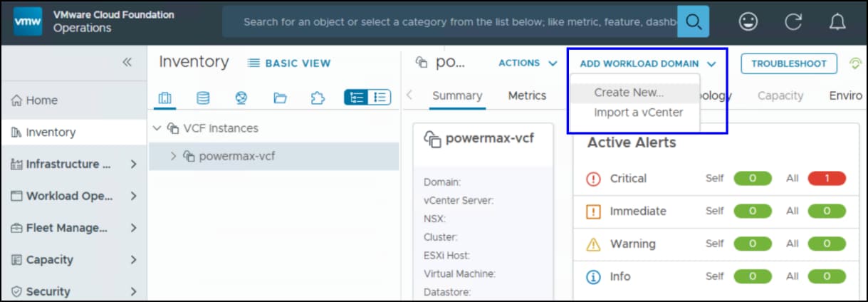
Task: Click the TROUBLESHOOT button
Action: coord(789,63)
